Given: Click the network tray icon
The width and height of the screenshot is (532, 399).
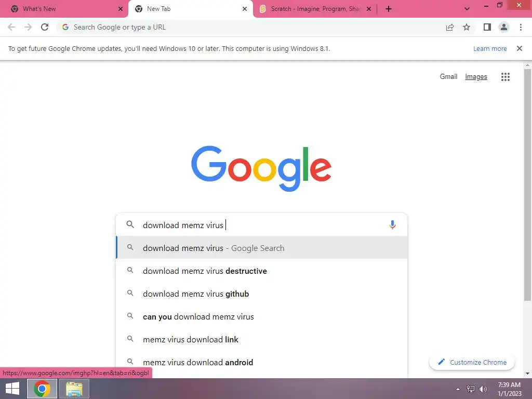Looking at the screenshot, I should 471,389.
